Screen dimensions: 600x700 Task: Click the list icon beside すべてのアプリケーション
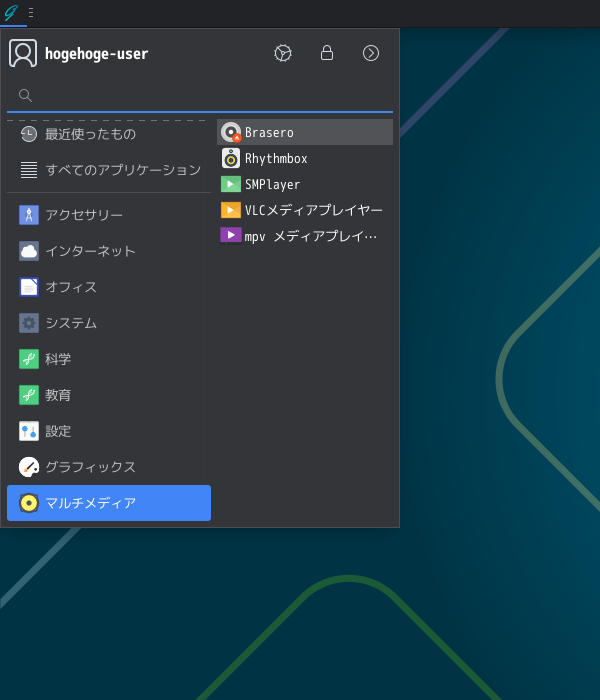pyautogui.click(x=29, y=170)
